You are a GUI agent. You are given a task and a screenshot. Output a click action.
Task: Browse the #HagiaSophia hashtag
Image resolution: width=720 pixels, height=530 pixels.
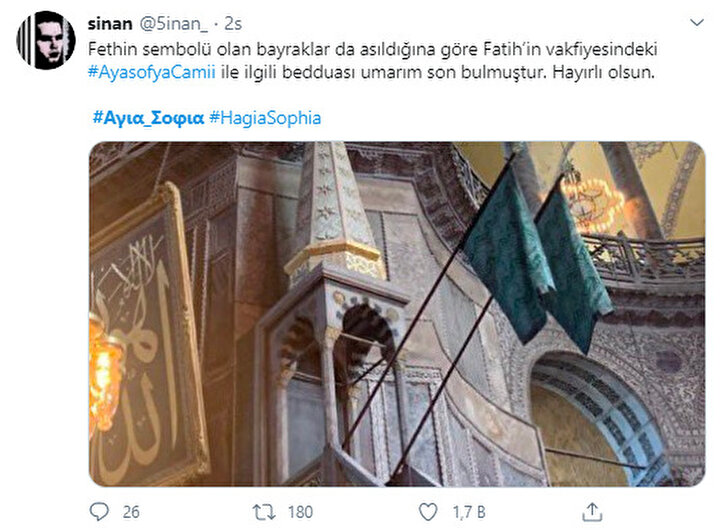265,118
